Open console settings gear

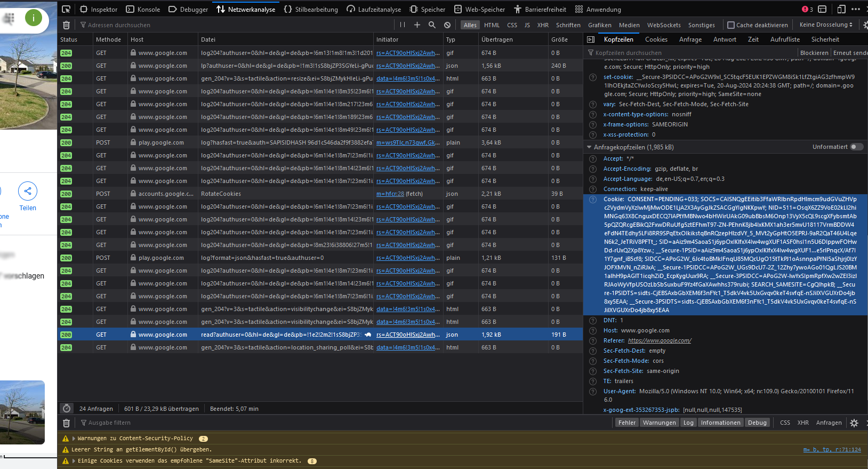point(854,423)
